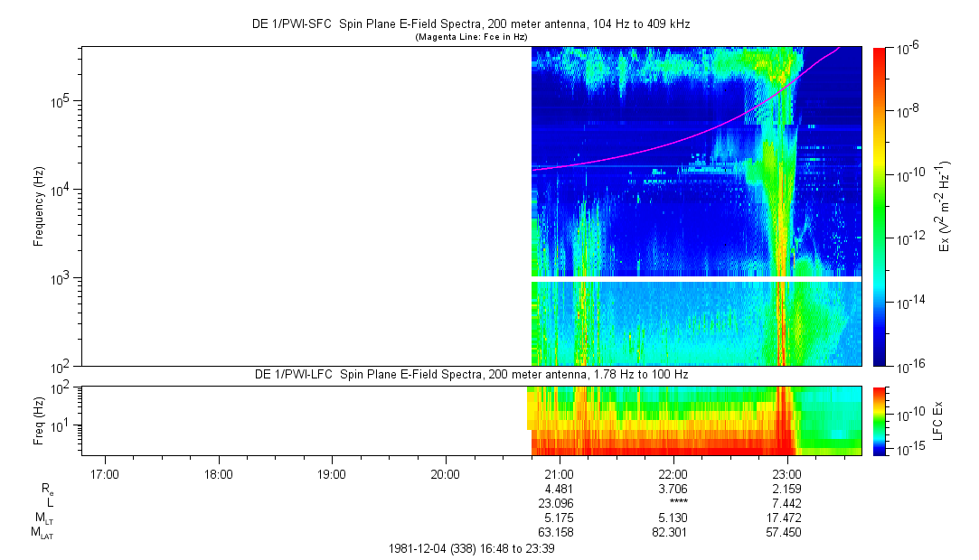Click the 17:00 time axis tick label
The height and width of the screenshot is (560, 979).
105,473
